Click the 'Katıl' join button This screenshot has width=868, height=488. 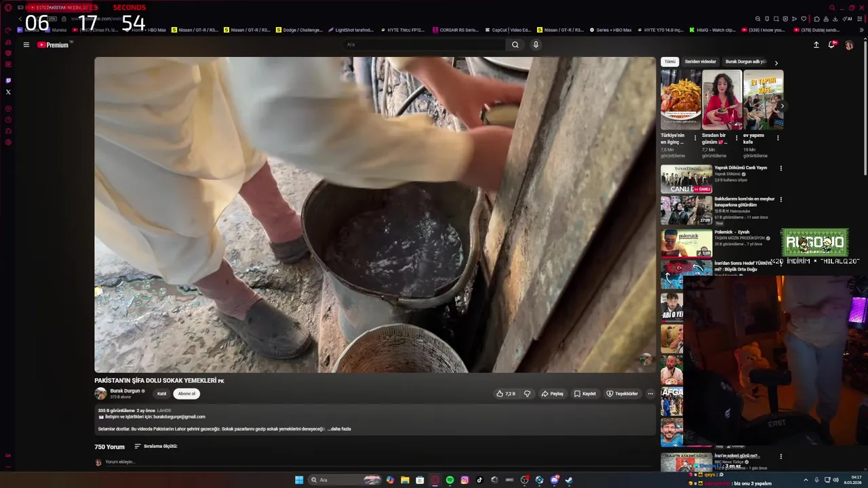tap(162, 394)
